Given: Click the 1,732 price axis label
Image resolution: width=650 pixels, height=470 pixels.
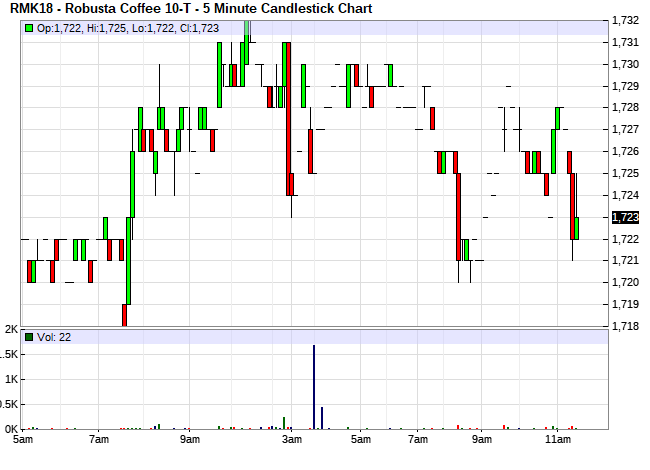Looking at the screenshot, I should (626, 20).
